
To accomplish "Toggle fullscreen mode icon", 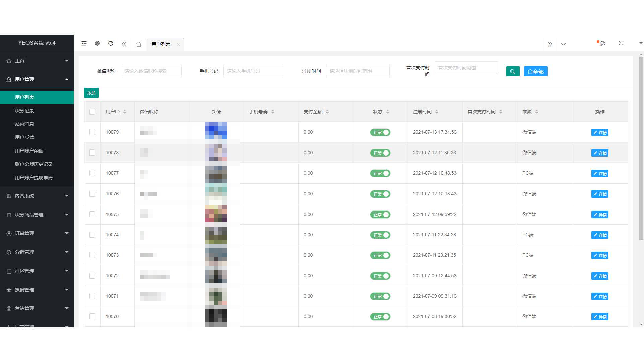I will [621, 43].
